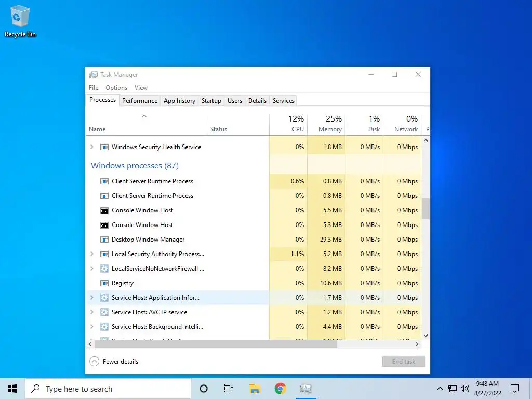Sort processes by Memory column
This screenshot has height=399, width=532.
tap(326, 124)
